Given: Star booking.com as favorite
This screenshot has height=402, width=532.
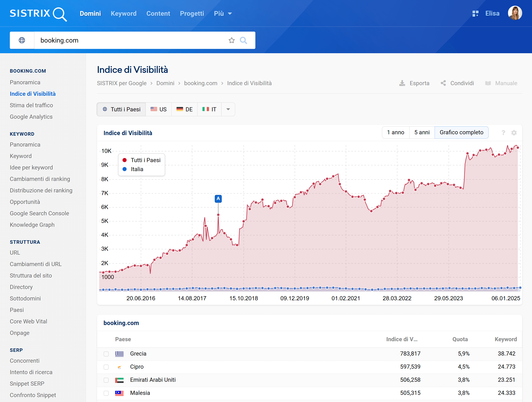Looking at the screenshot, I should [231, 40].
